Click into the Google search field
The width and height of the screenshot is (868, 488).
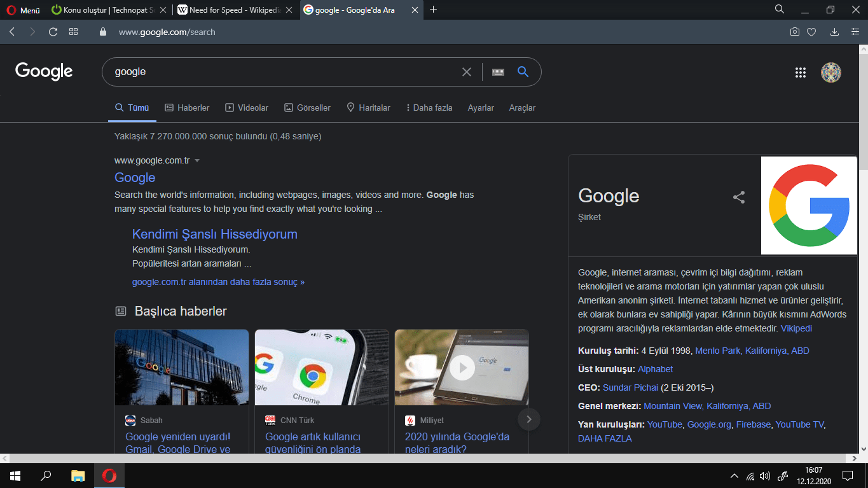pyautogui.click(x=280, y=72)
